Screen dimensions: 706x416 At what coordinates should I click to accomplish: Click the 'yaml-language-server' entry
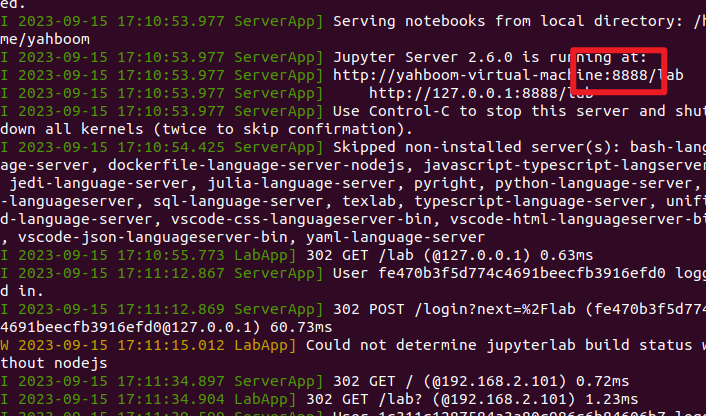click(x=396, y=237)
